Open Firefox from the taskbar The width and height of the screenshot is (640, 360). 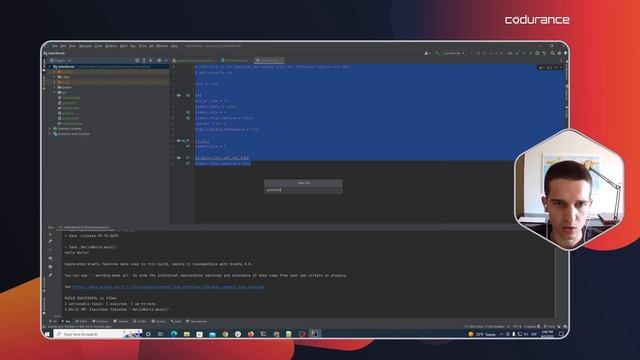click(x=251, y=334)
